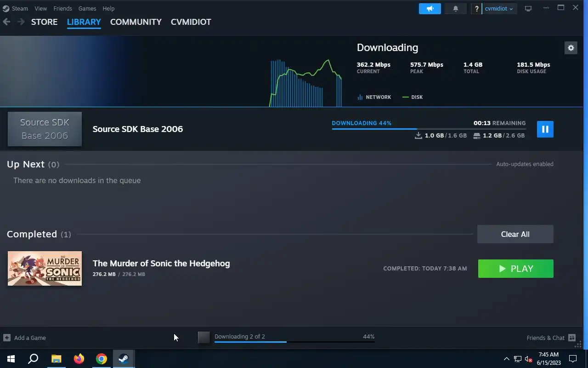
Task: Click the 362.2 Mbps current speed value
Action: tap(373, 64)
